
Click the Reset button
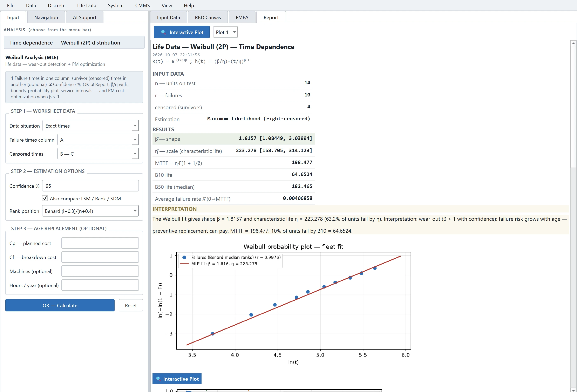coord(131,305)
